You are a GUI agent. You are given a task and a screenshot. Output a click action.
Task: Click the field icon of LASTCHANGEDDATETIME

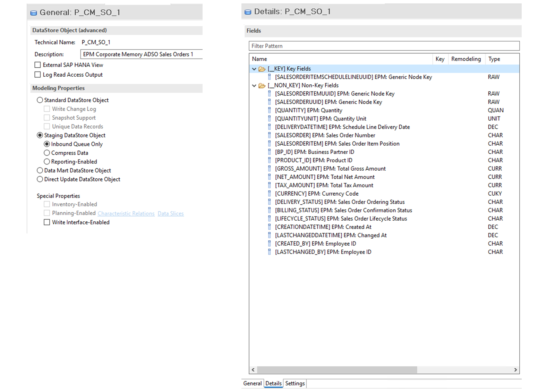270,235
